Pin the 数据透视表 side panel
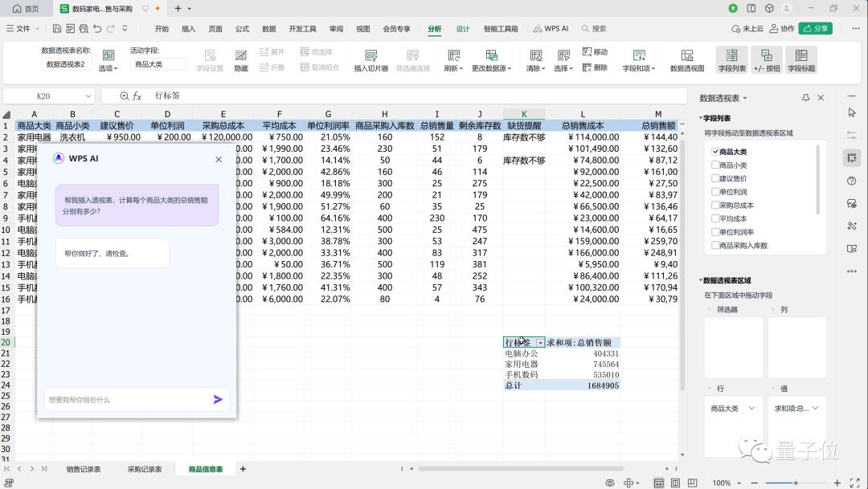 805,98
